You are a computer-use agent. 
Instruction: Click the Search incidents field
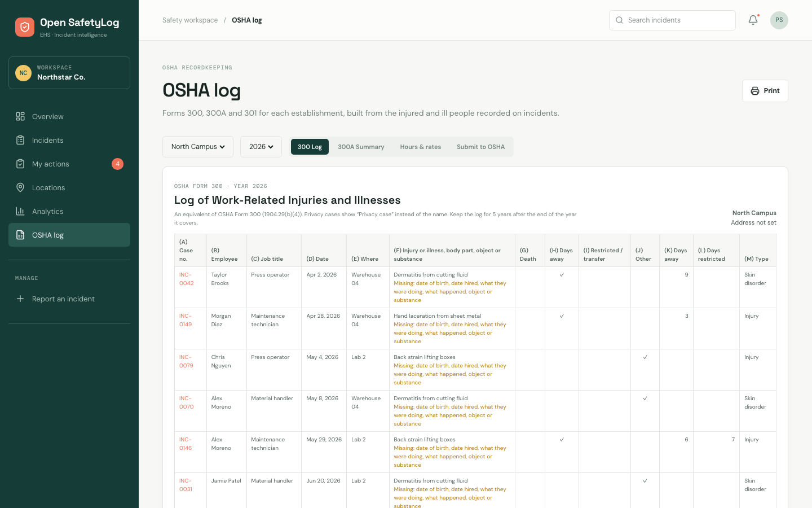[x=672, y=20]
